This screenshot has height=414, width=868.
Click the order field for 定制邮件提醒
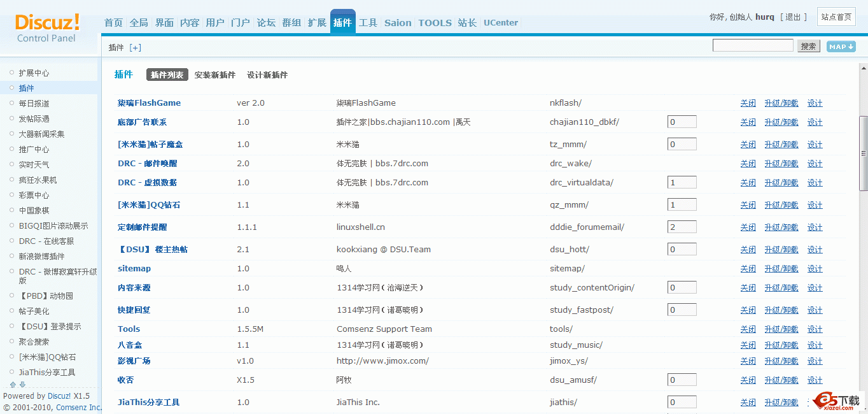(682, 227)
